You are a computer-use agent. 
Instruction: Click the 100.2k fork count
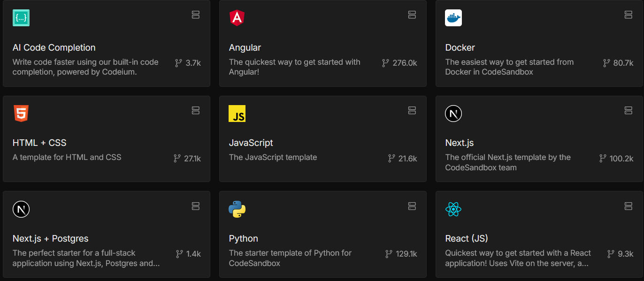[621, 159]
